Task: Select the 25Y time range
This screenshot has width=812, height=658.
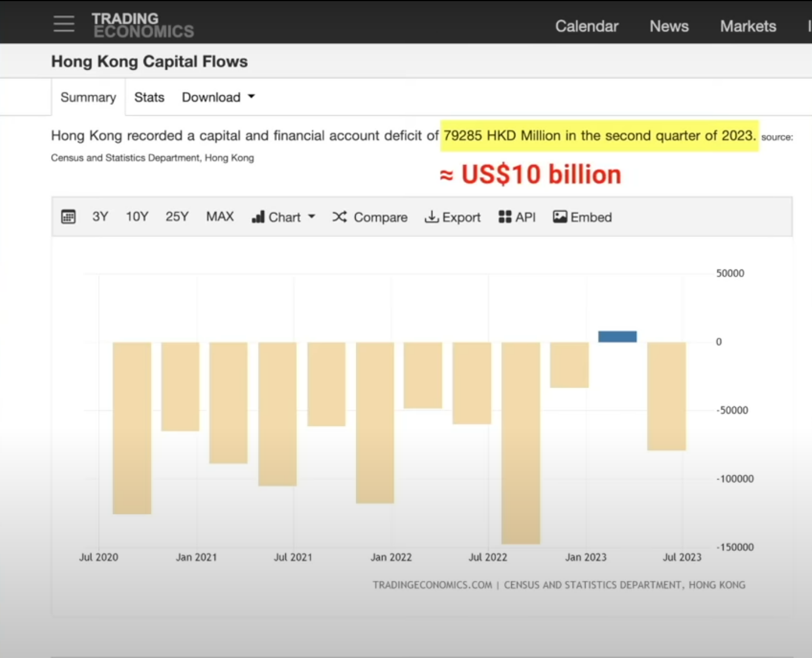Action: (177, 217)
